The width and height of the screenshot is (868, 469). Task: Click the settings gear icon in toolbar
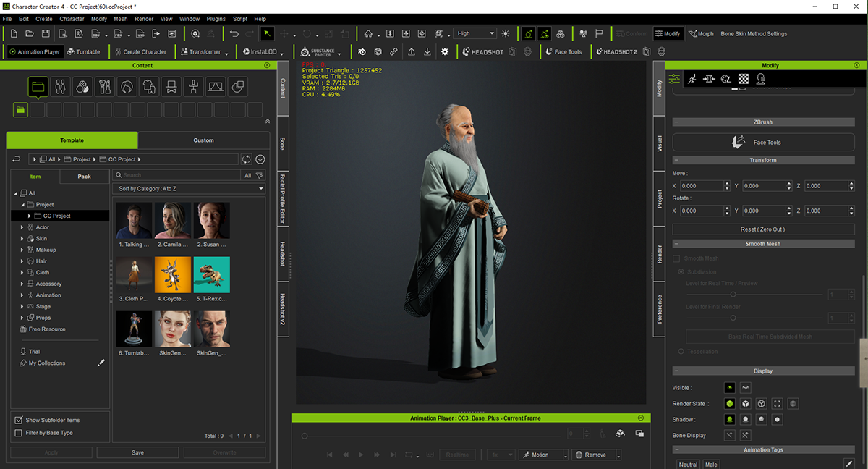[x=445, y=52]
